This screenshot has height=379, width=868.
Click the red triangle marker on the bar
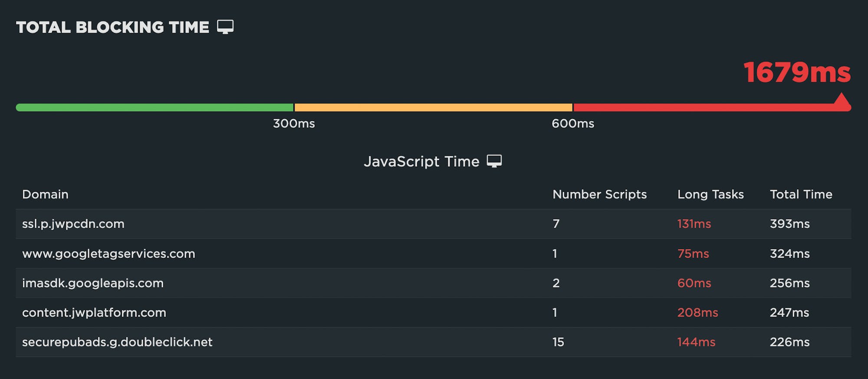point(842,99)
